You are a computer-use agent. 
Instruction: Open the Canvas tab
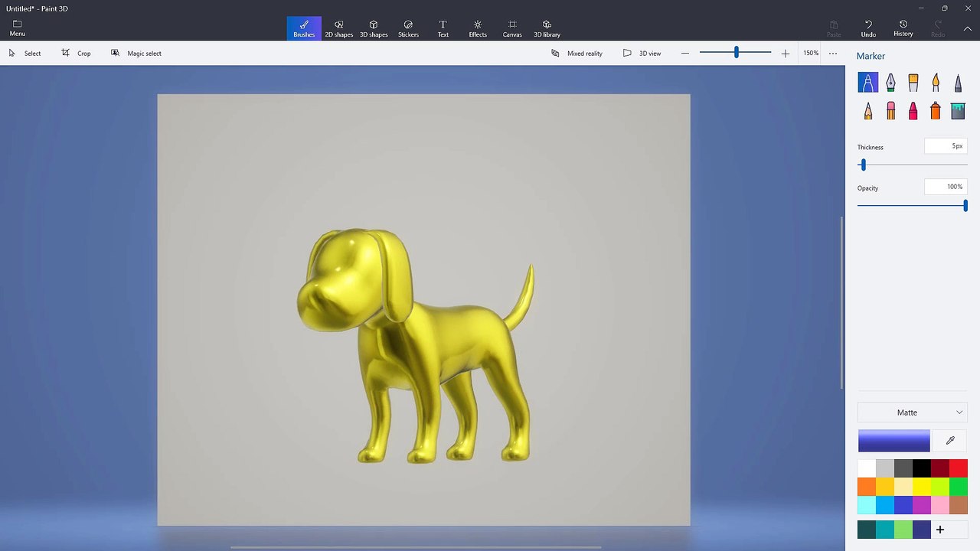(512, 28)
